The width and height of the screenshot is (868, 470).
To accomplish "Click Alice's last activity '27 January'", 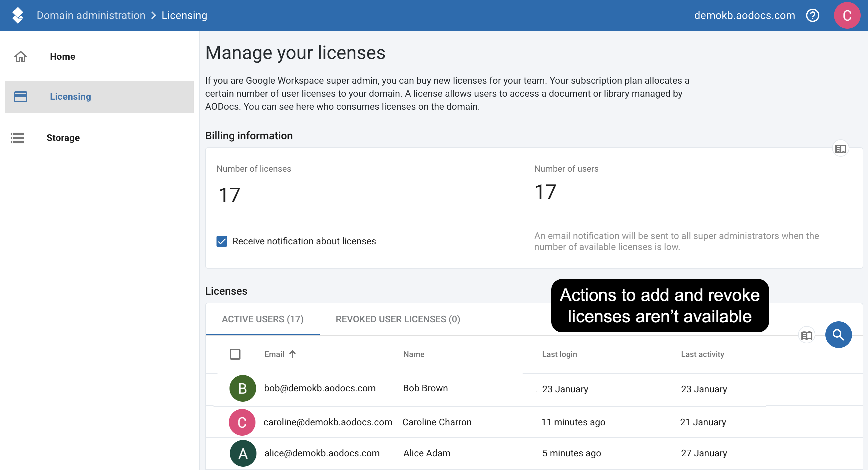I will [704, 453].
